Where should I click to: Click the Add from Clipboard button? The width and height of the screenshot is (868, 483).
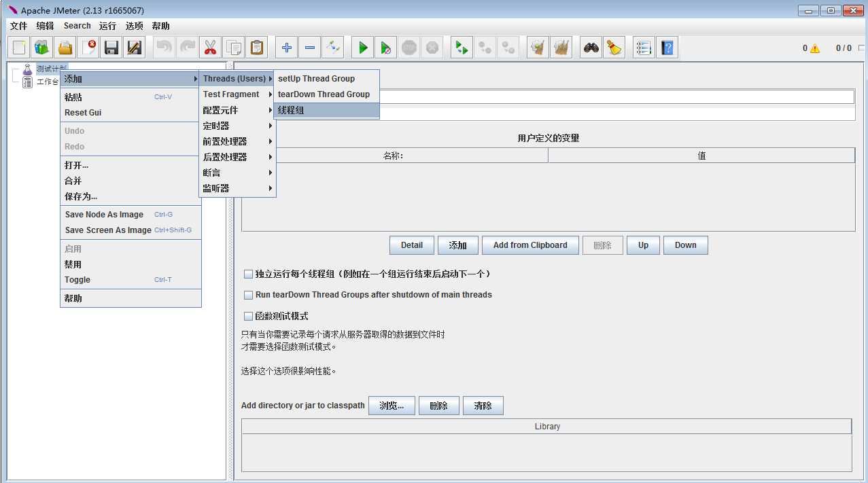pos(530,245)
